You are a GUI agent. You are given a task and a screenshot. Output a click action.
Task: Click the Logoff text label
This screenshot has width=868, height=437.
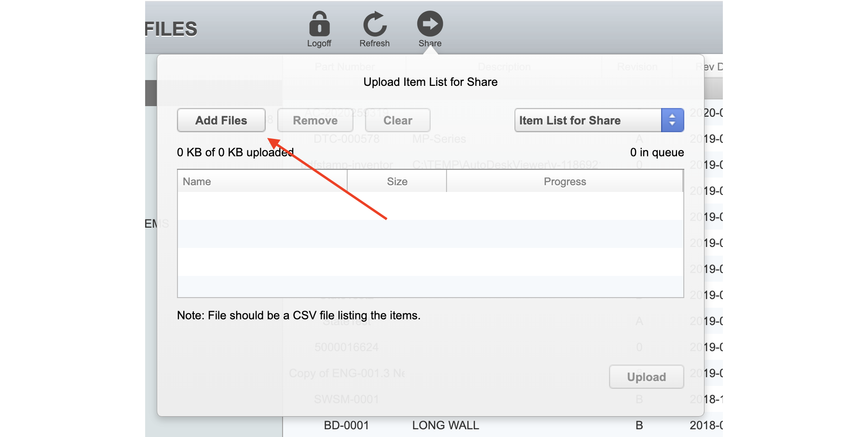point(319,43)
